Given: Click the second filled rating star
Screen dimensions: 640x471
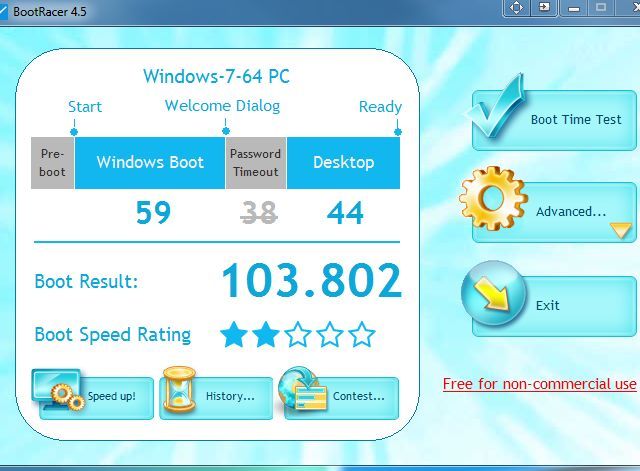Looking at the screenshot, I should pyautogui.click(x=266, y=334).
